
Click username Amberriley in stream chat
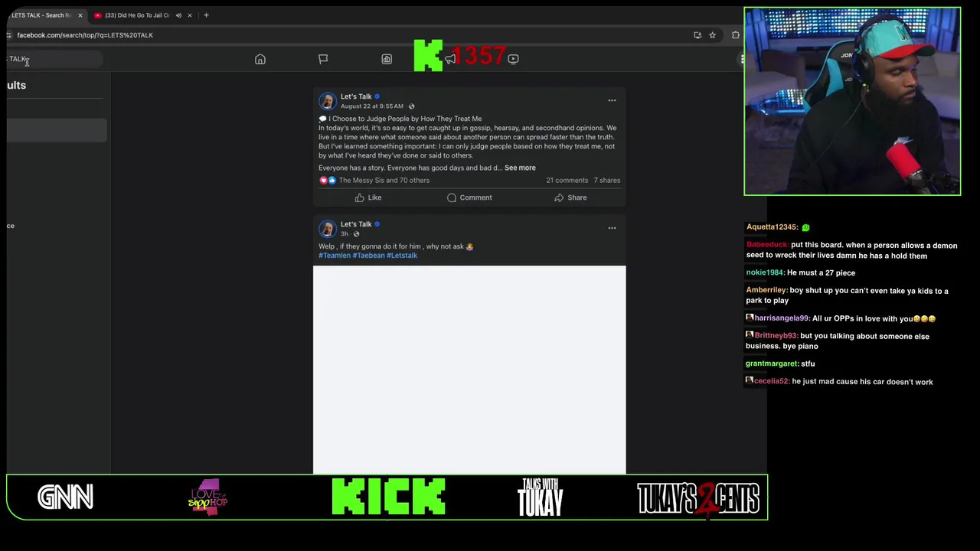click(766, 291)
